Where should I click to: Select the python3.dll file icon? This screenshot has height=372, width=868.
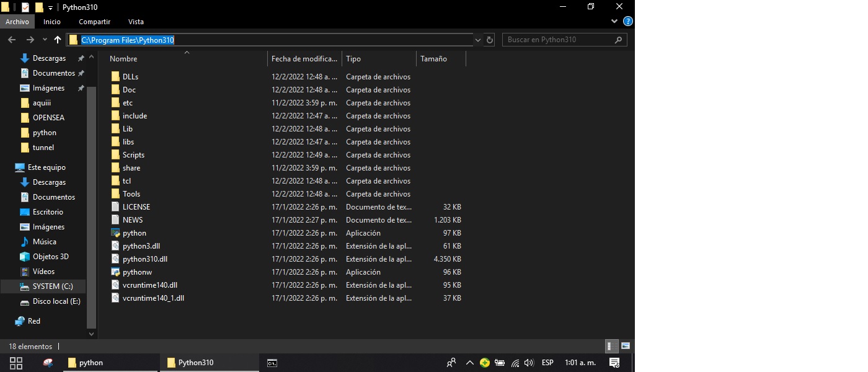click(115, 246)
